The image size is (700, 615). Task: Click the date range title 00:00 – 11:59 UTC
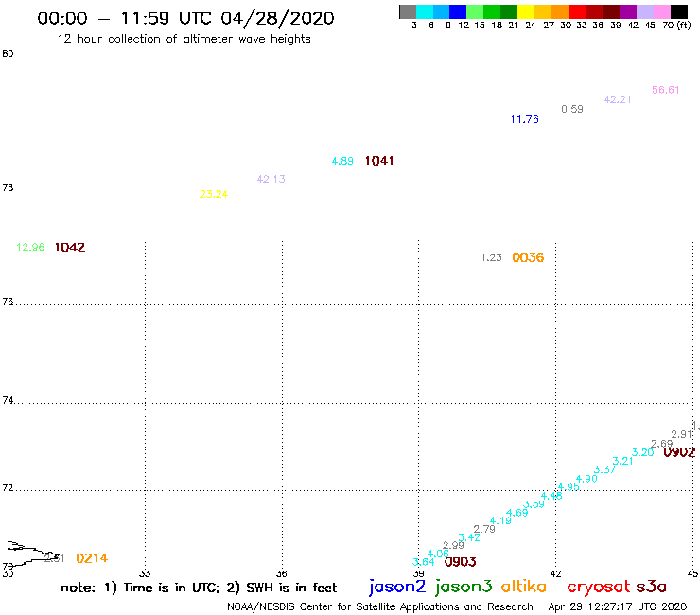(x=185, y=18)
